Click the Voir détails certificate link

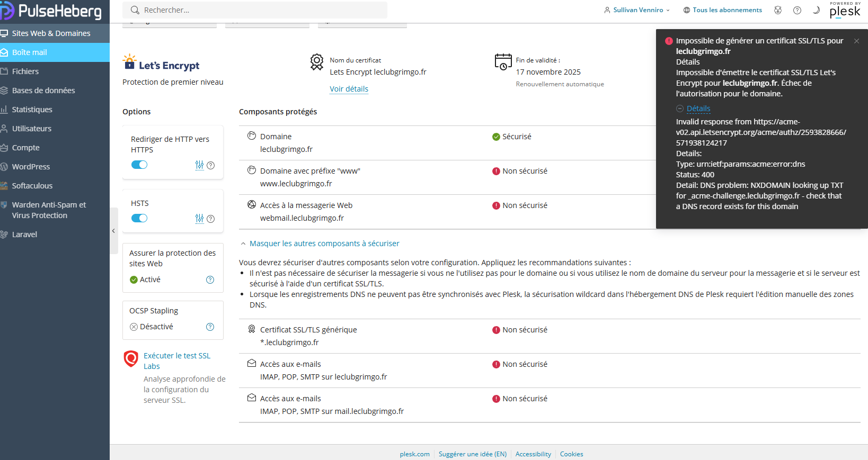[x=349, y=89]
